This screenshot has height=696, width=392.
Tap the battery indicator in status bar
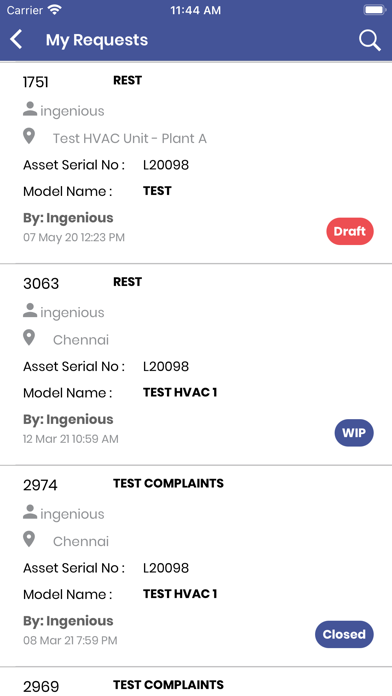click(374, 10)
